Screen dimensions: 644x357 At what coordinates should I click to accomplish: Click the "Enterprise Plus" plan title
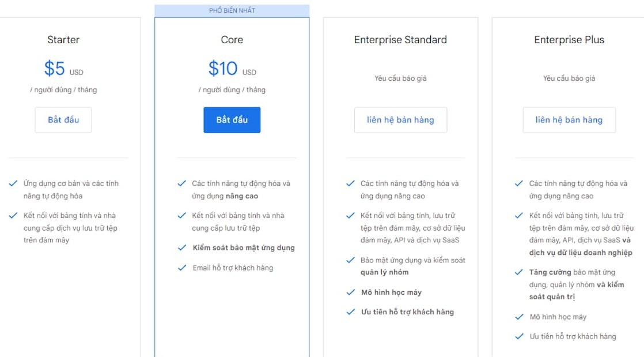point(569,39)
